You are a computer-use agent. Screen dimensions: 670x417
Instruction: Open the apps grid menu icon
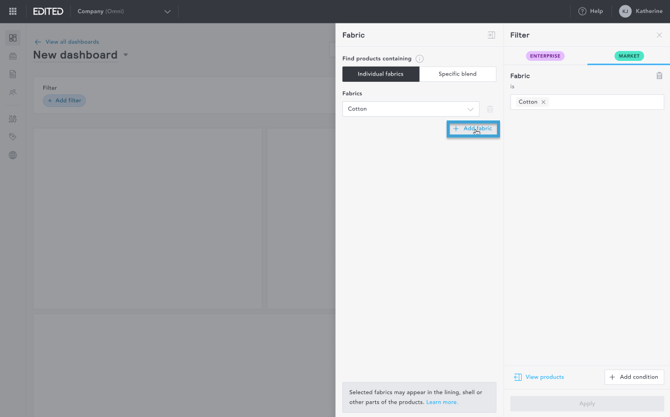pyautogui.click(x=13, y=12)
